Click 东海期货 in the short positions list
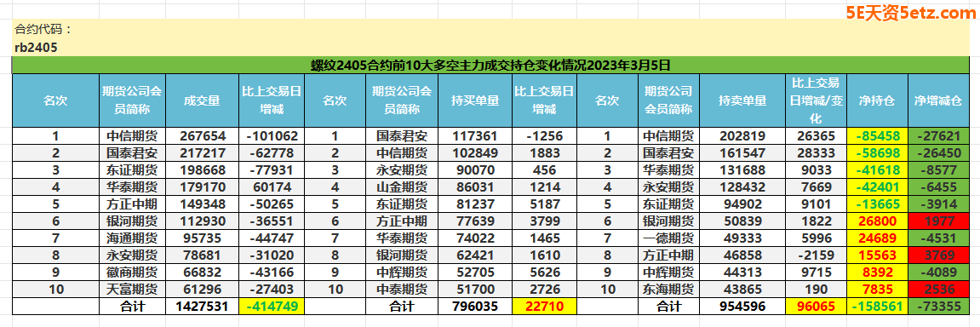This screenshot has height=327, width=980. [x=668, y=289]
